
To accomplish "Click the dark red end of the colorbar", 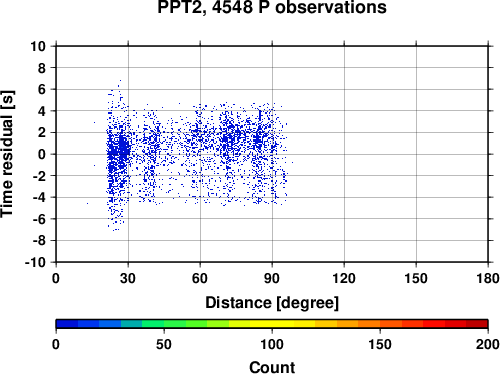I will (x=477, y=324).
